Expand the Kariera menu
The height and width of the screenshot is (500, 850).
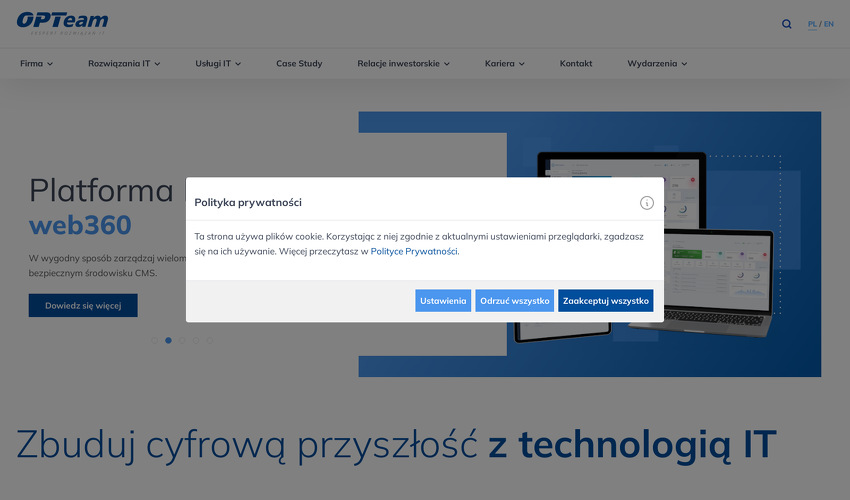(505, 63)
